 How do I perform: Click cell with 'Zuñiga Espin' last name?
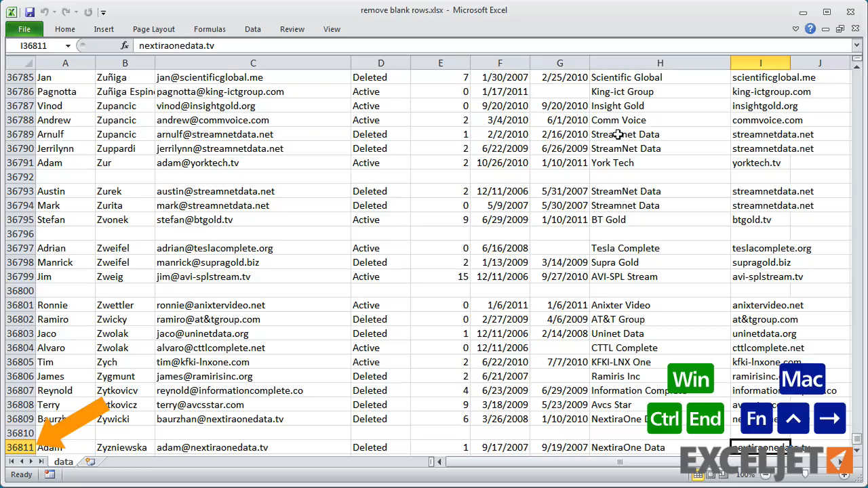(125, 91)
